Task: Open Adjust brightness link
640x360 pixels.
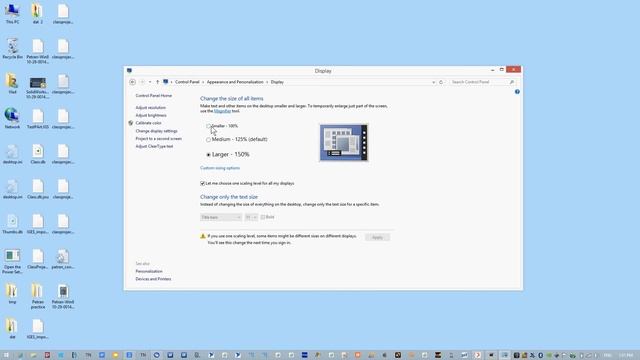Action: pyautogui.click(x=151, y=116)
